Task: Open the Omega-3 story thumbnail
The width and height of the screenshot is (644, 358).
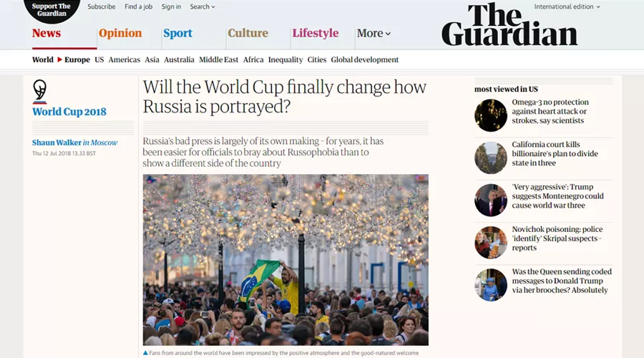Action: (491, 115)
